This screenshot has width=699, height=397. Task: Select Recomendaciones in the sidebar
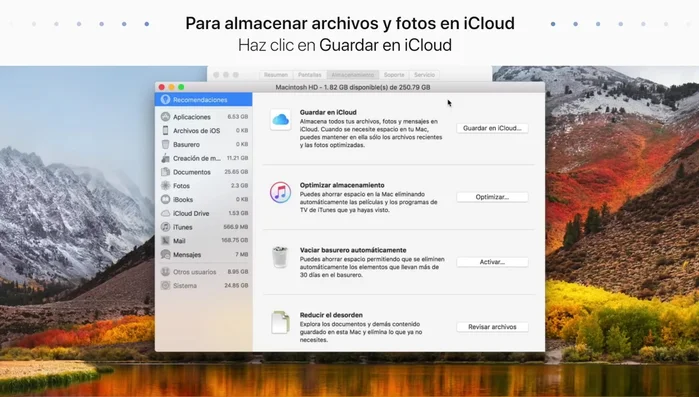(203, 100)
